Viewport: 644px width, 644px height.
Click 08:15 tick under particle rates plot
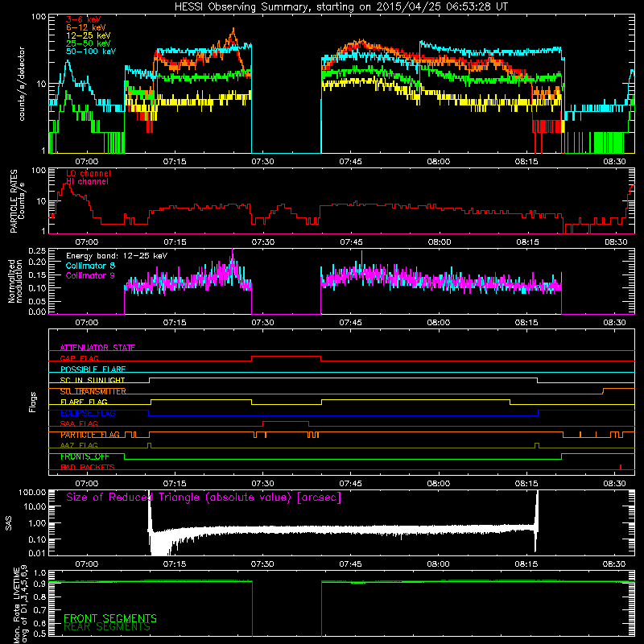point(527,242)
